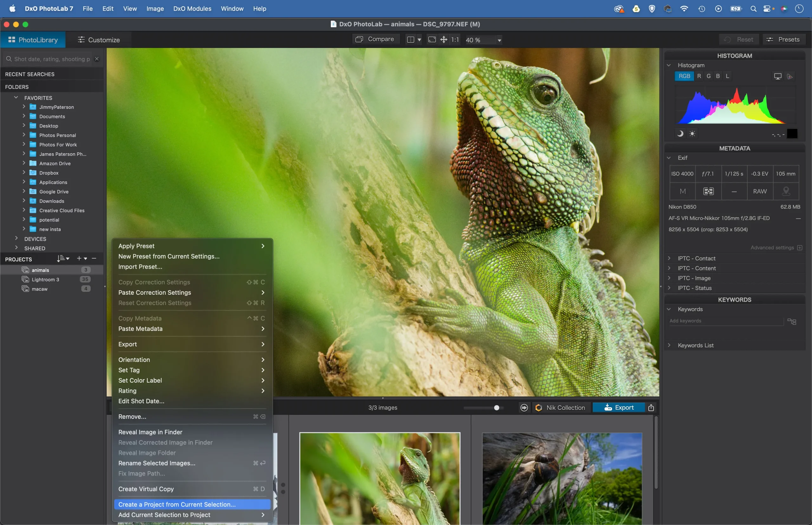Set zoom to 1:1
812x525 pixels.
point(455,40)
